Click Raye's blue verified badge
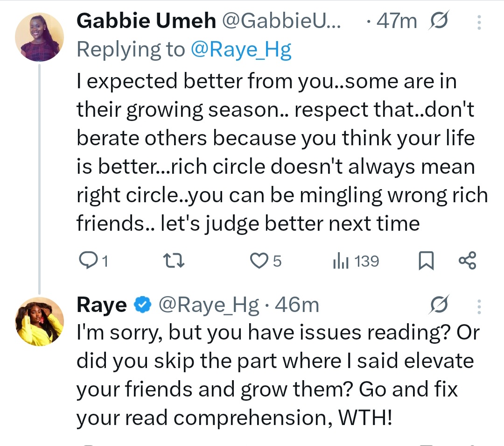The width and height of the screenshot is (504, 446). pos(142,305)
